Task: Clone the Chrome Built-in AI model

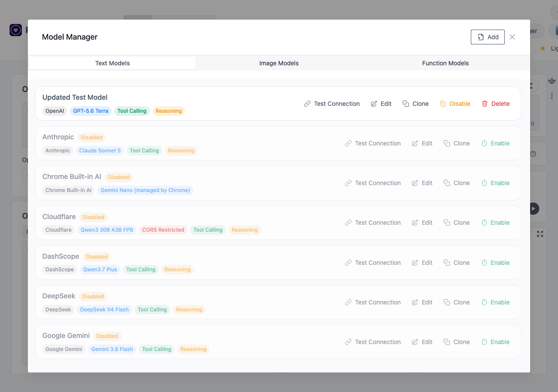Action: (x=457, y=183)
